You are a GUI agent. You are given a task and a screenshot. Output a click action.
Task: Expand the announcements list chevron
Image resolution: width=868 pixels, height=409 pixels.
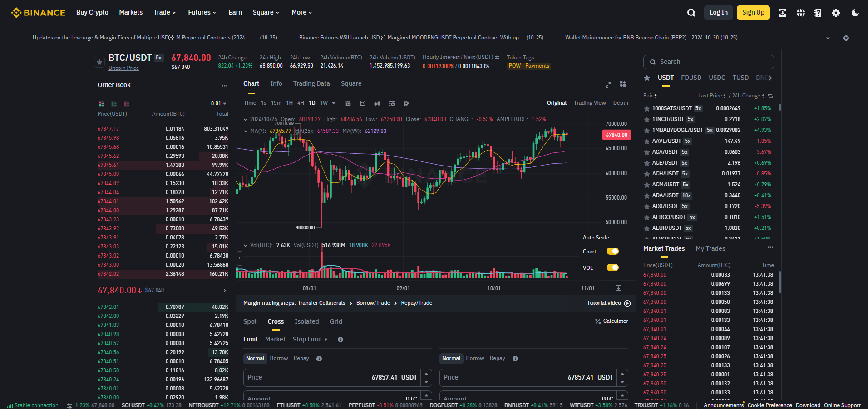[828, 38]
